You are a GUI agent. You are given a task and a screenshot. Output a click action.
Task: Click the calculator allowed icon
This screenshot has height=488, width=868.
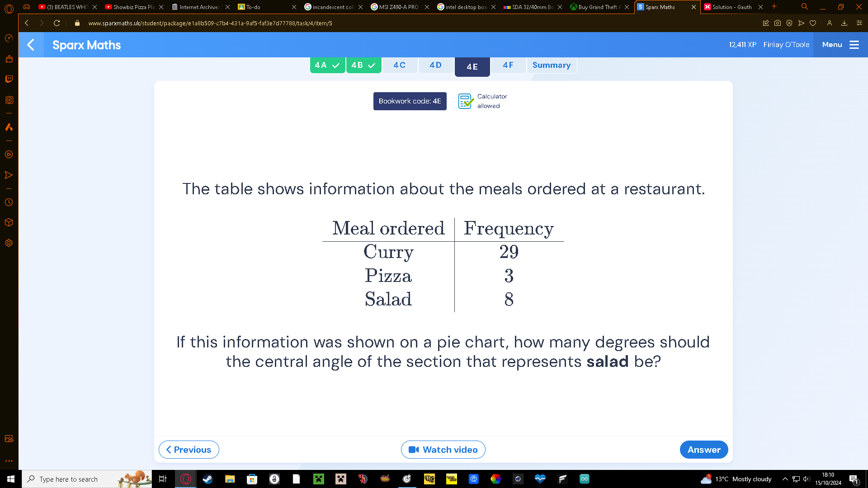[466, 101]
